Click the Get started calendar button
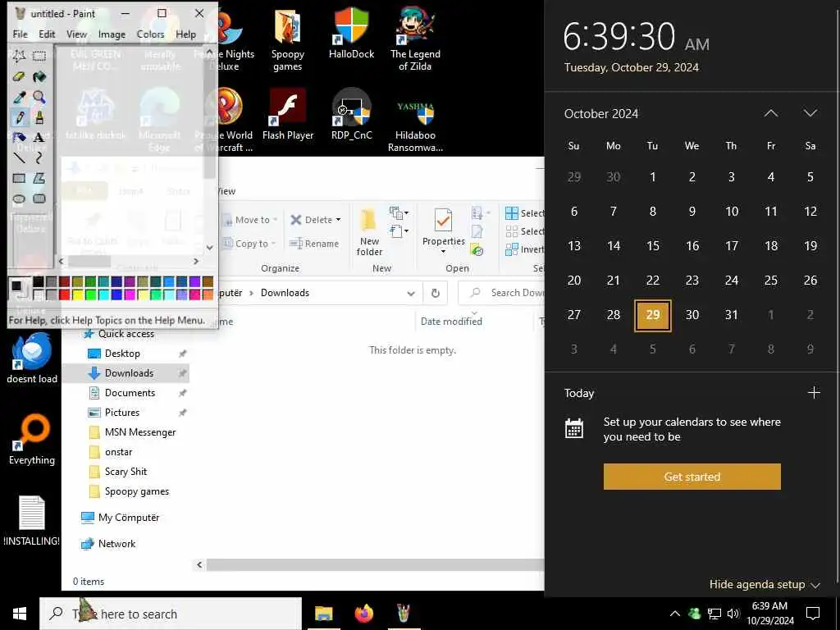This screenshot has width=840, height=630. [x=692, y=477]
